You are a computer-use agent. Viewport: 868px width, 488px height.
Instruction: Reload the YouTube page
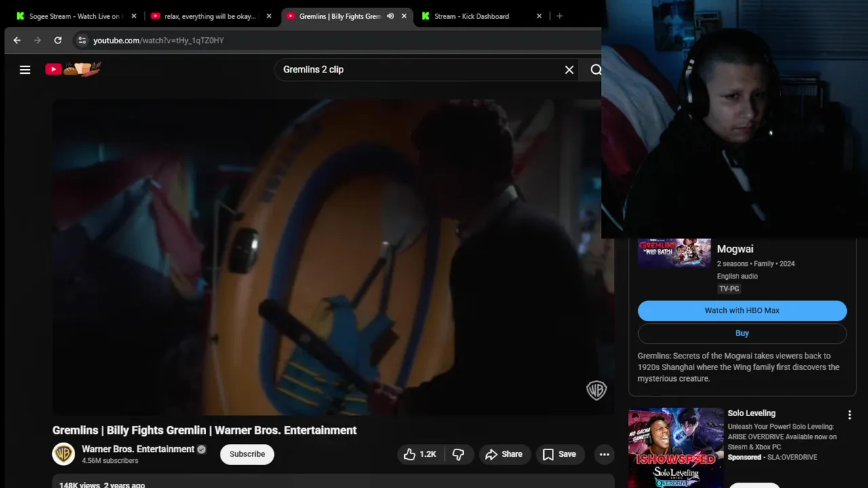[x=58, y=40]
